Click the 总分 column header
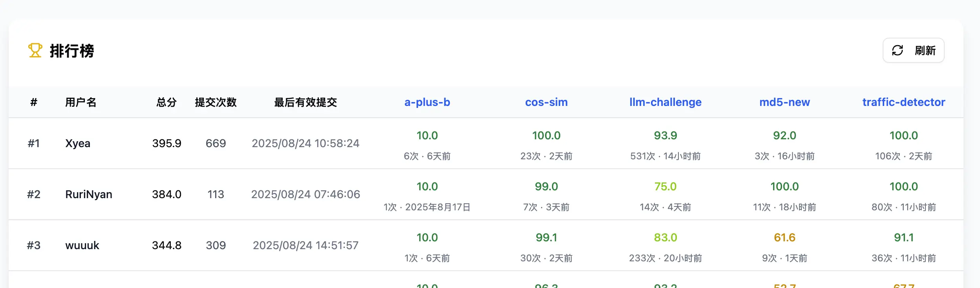This screenshot has height=288, width=980. click(166, 102)
